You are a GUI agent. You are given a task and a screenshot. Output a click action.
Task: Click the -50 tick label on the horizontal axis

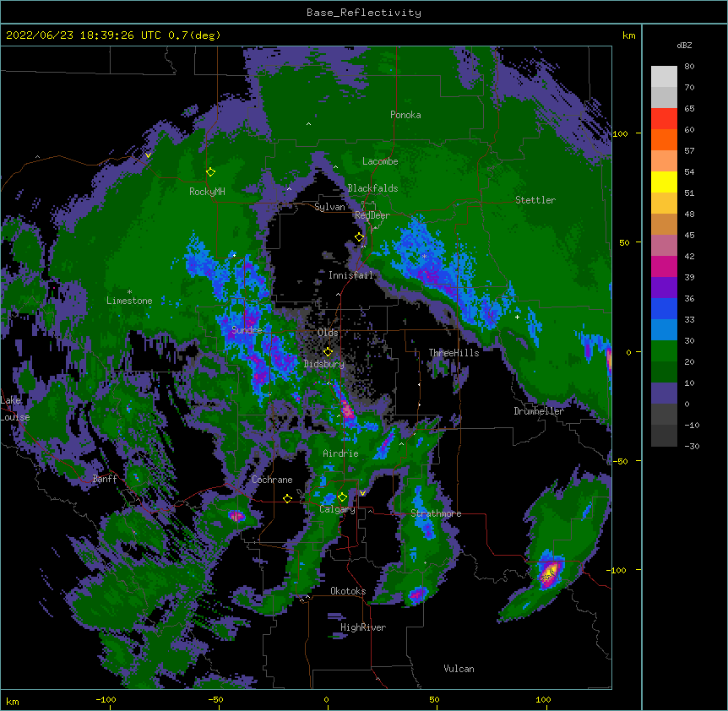pyautogui.click(x=215, y=700)
